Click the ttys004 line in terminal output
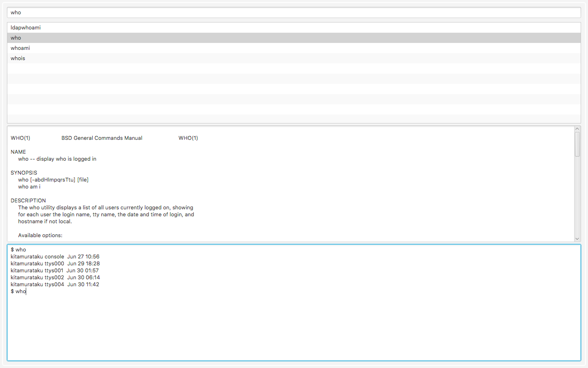Image resolution: width=588 pixels, height=368 pixels. (55, 284)
